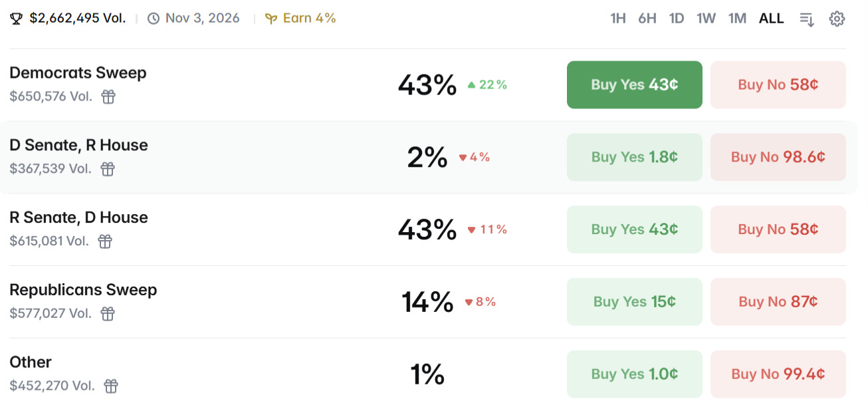Buy Yes at 15¢ for Republicans Sweep
The width and height of the screenshot is (868, 403).
634,302
